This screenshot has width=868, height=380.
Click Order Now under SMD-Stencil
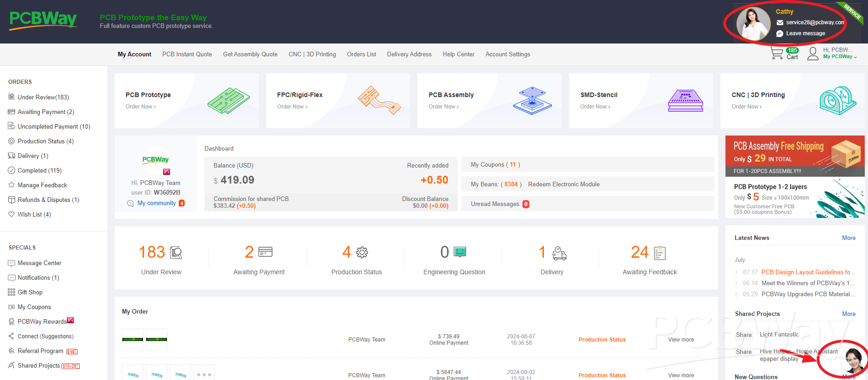click(x=595, y=107)
